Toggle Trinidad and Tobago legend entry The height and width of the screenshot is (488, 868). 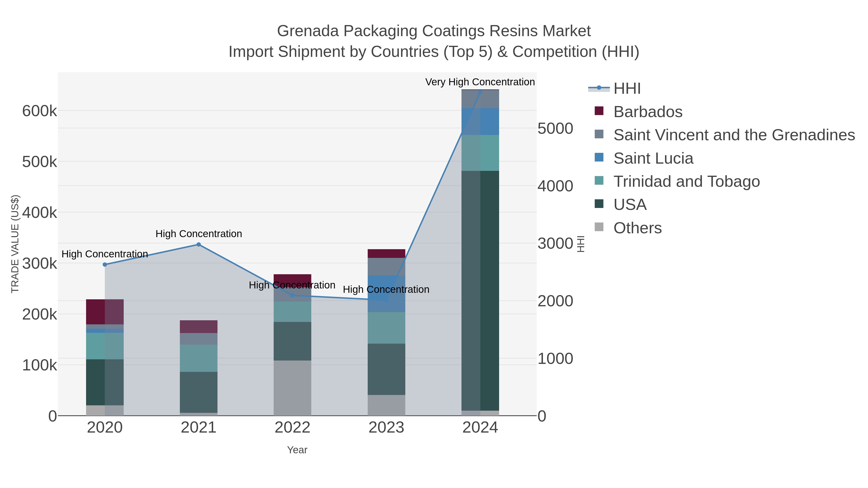677,181
